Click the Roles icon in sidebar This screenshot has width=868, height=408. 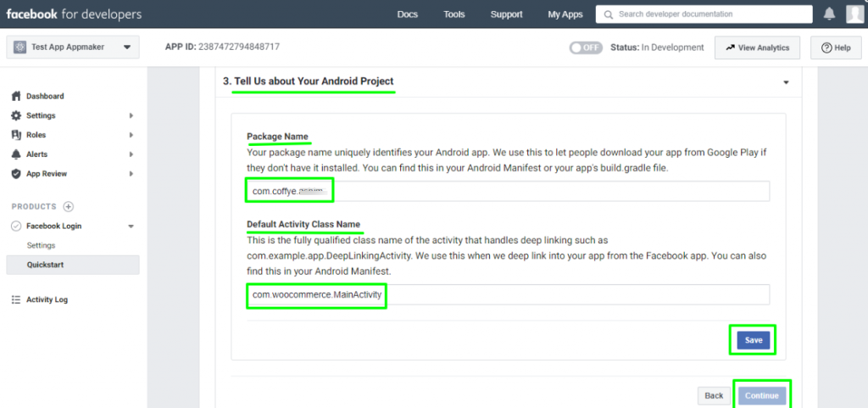tap(17, 135)
